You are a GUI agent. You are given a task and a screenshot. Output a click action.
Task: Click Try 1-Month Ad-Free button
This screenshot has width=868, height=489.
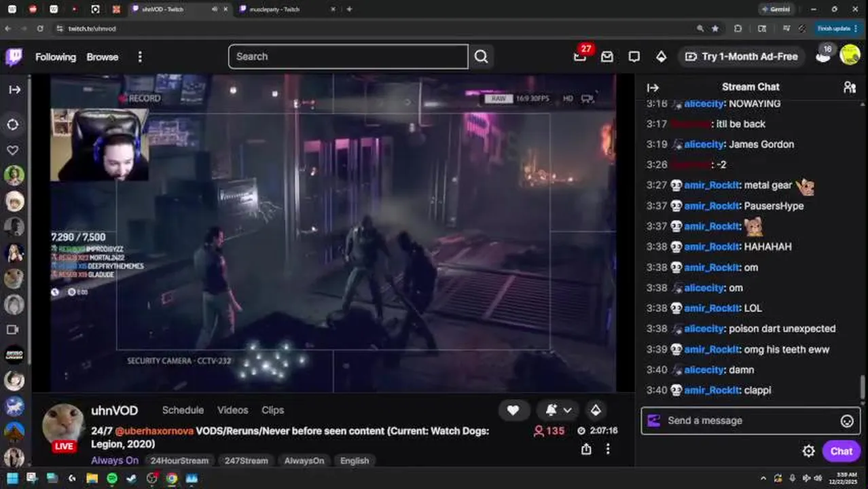pyautogui.click(x=741, y=57)
